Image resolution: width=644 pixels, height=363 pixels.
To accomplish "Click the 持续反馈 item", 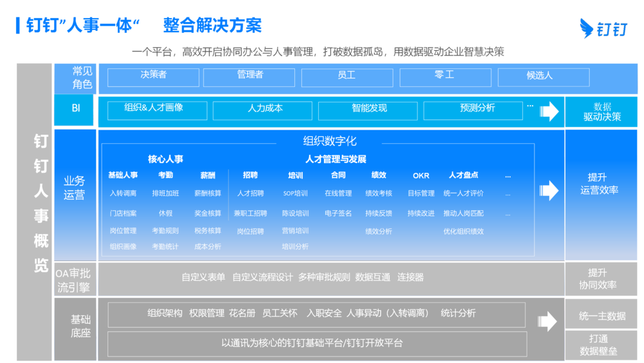I will (379, 213).
